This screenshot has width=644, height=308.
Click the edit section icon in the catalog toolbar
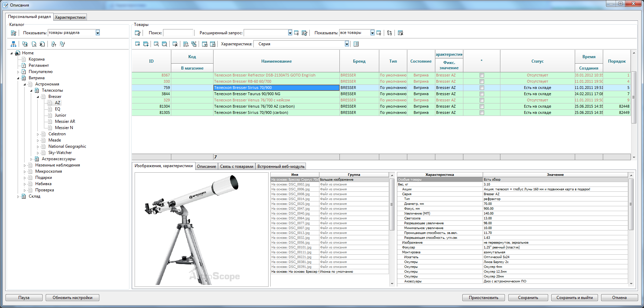(x=34, y=44)
